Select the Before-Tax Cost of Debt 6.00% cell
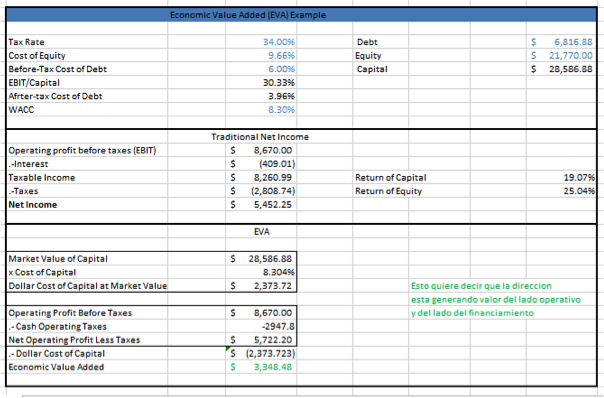This screenshot has height=398, width=604. (x=261, y=69)
